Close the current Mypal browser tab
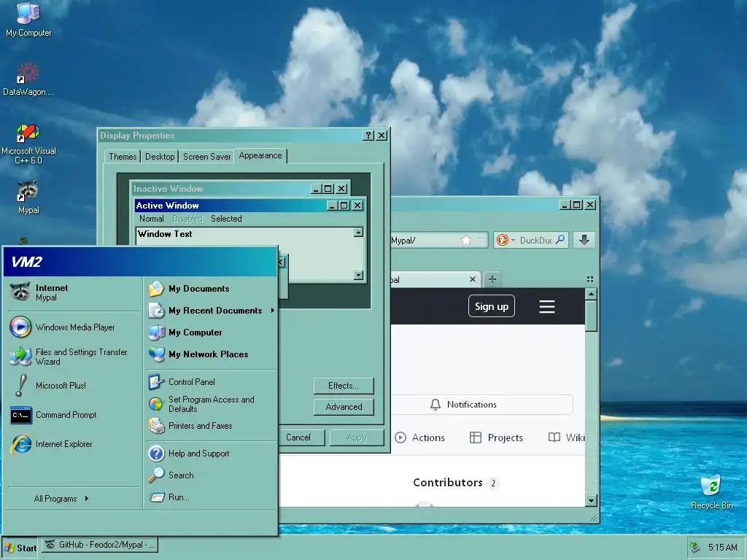Screen dimensions: 747x560 click(x=473, y=279)
